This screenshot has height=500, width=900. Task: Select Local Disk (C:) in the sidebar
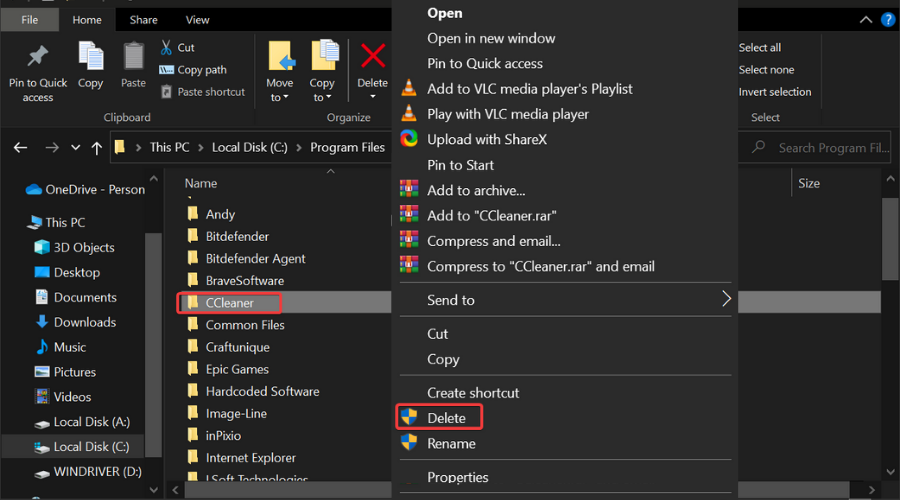tap(82, 447)
